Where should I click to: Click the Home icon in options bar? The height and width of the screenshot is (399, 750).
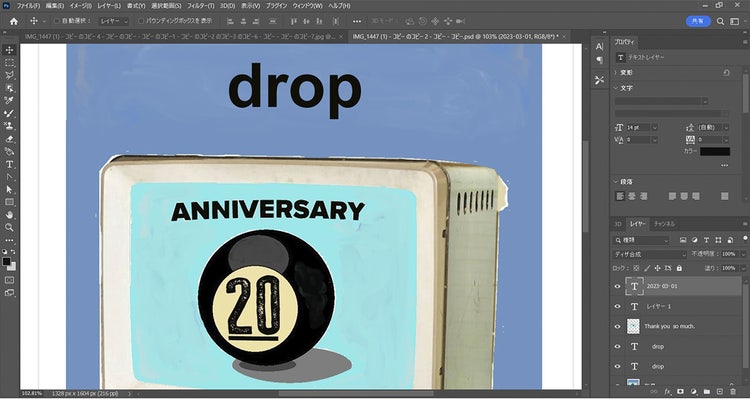pos(14,21)
